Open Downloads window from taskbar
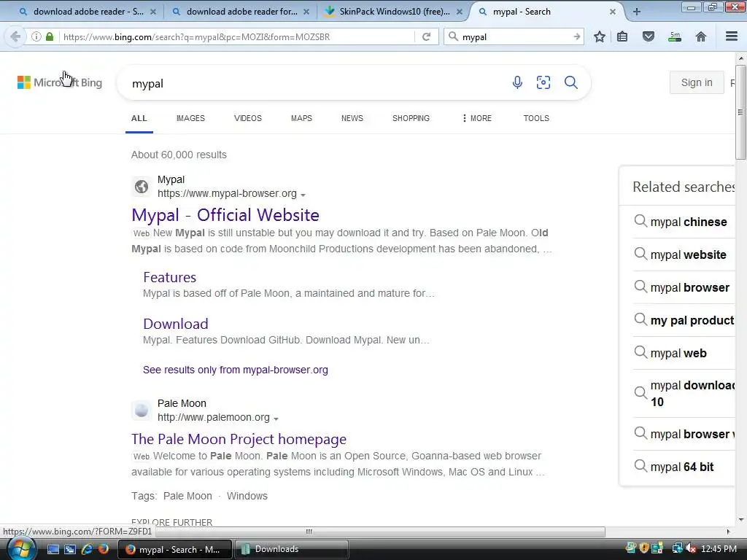747x560 pixels. click(x=291, y=549)
